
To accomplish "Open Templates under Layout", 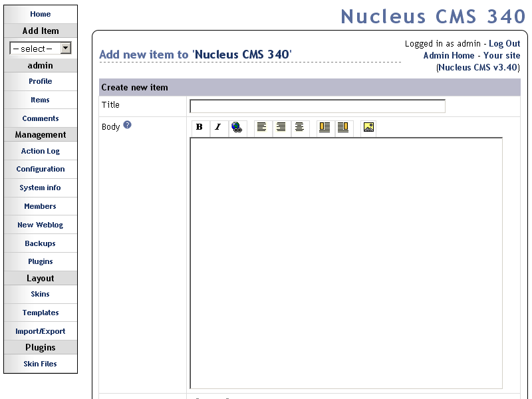I will (x=41, y=313).
